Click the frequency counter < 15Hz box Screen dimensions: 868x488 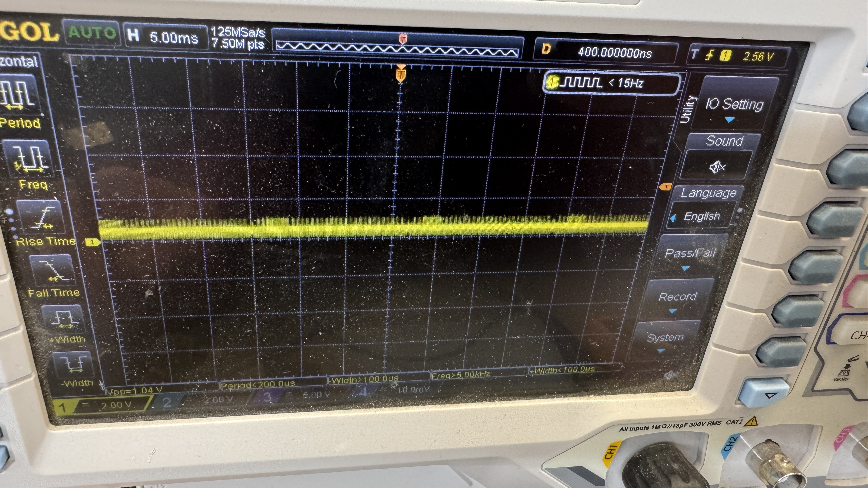[x=612, y=83]
